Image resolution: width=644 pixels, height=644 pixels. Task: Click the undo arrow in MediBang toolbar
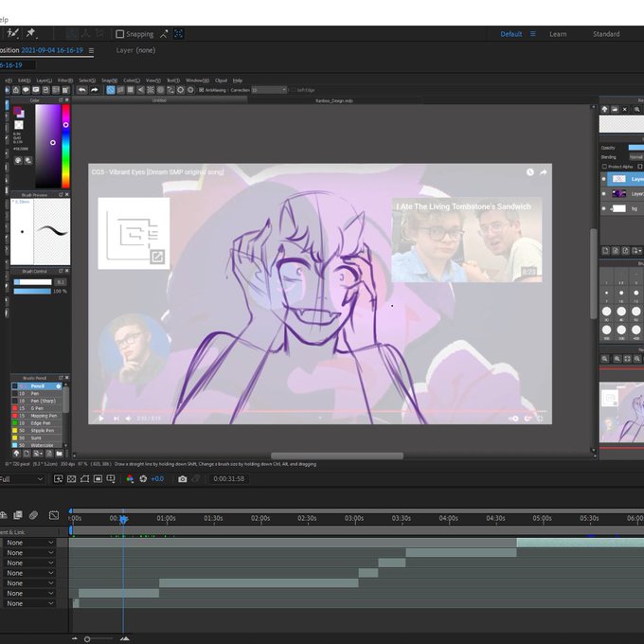coord(82,90)
